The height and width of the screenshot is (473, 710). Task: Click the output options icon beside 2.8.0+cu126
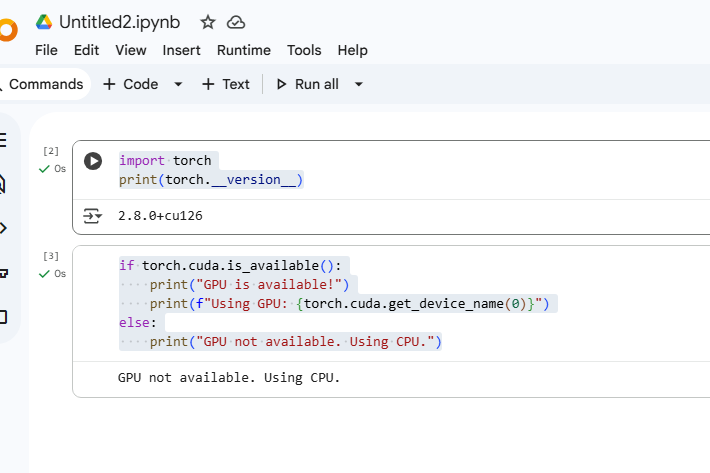point(92,216)
